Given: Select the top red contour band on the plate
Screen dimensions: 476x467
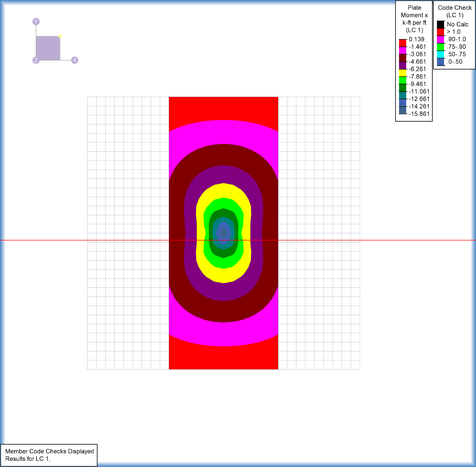Looking at the screenshot, I should [x=223, y=108].
